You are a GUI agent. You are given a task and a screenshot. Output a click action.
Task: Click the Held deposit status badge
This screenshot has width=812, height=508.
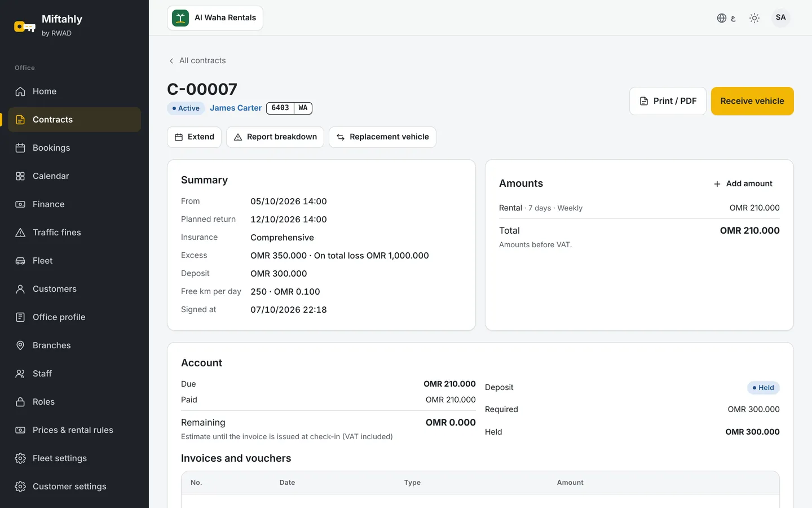(x=764, y=388)
